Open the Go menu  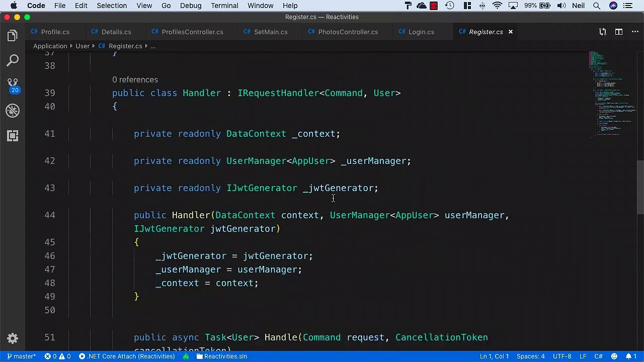pyautogui.click(x=166, y=6)
